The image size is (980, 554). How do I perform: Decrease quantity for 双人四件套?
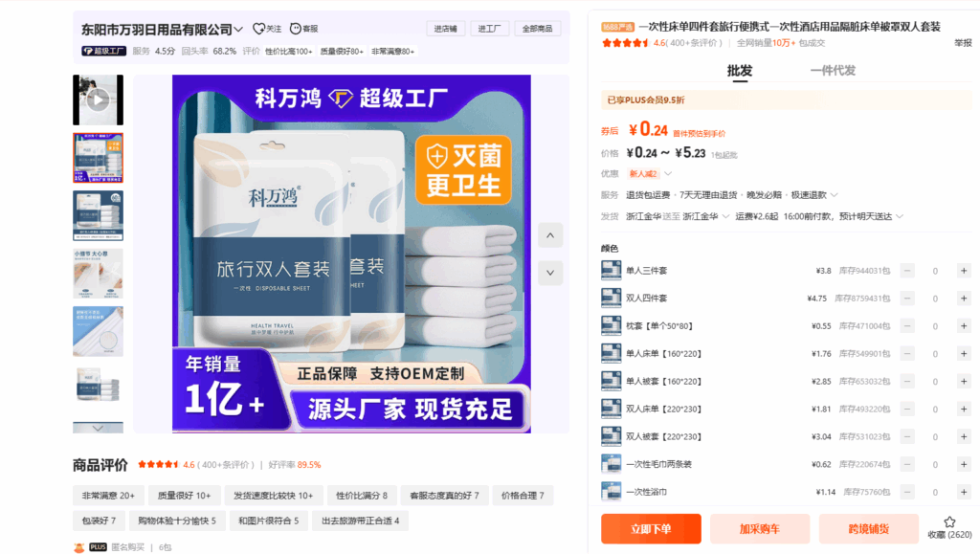pyautogui.click(x=907, y=299)
